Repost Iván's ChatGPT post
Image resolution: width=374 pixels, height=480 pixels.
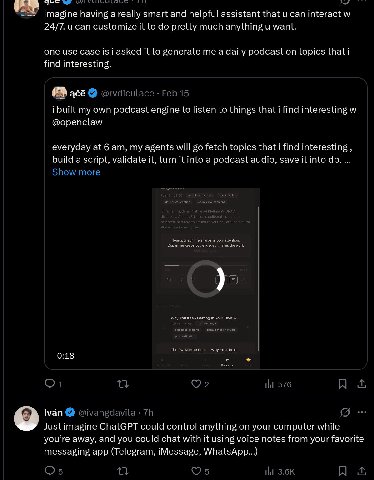tap(123, 471)
